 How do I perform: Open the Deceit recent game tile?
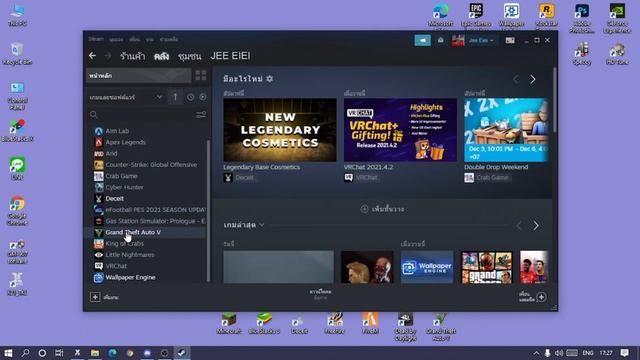(x=367, y=267)
